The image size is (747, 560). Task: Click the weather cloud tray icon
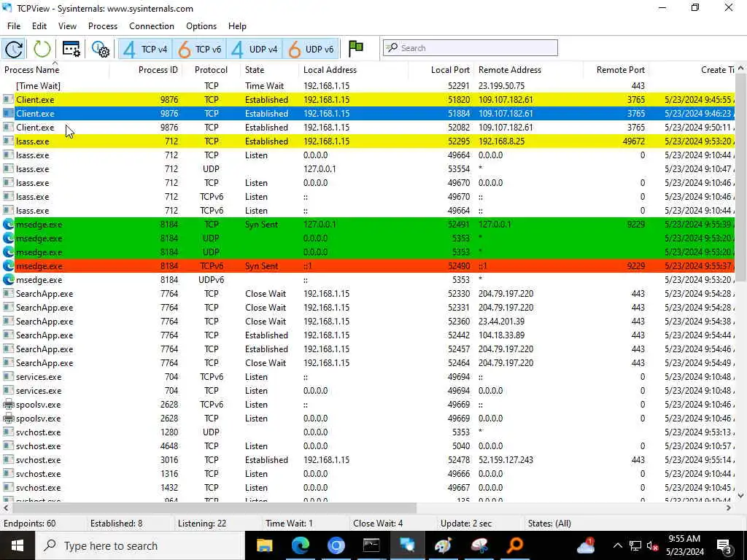pos(586,545)
